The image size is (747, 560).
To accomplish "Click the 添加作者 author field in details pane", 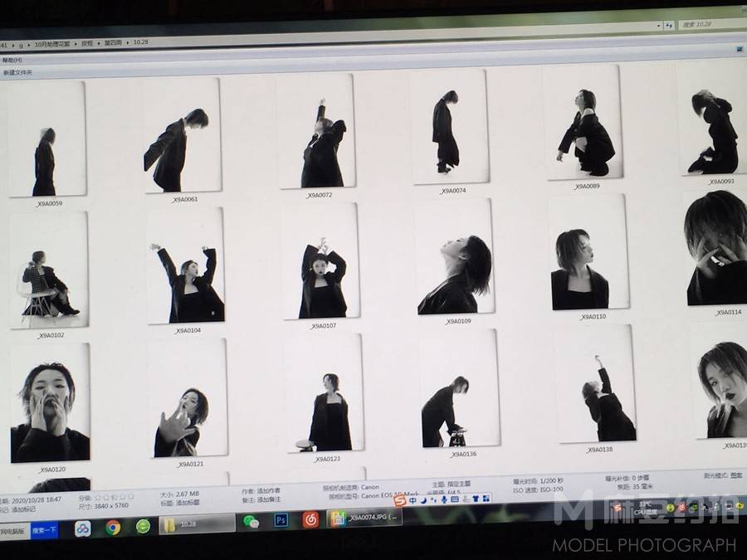I will pyautogui.click(x=269, y=491).
